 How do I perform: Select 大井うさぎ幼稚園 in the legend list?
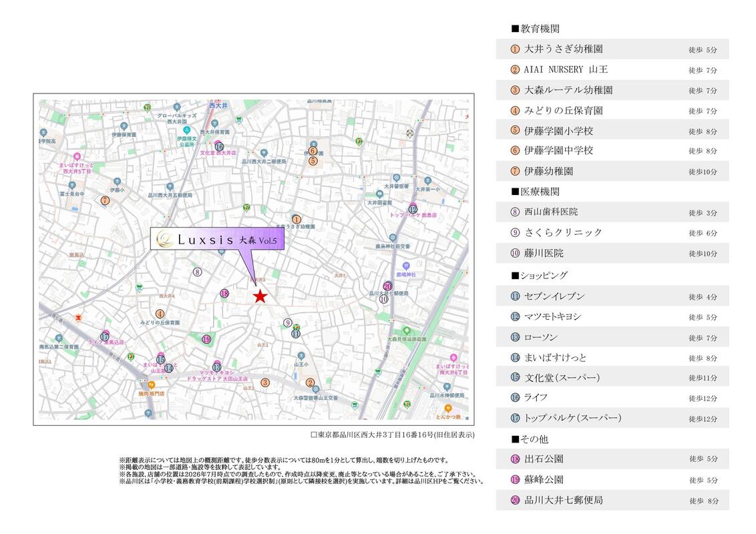(x=612, y=49)
